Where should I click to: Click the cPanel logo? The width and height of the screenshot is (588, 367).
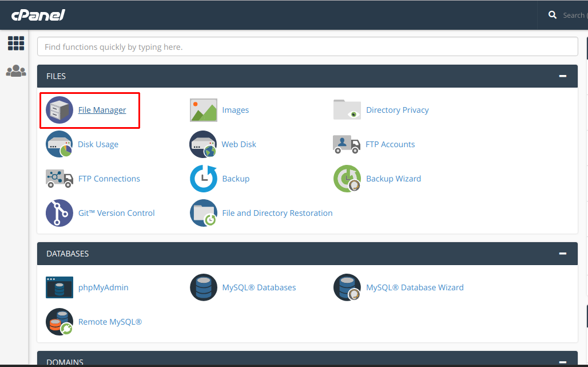tap(38, 14)
